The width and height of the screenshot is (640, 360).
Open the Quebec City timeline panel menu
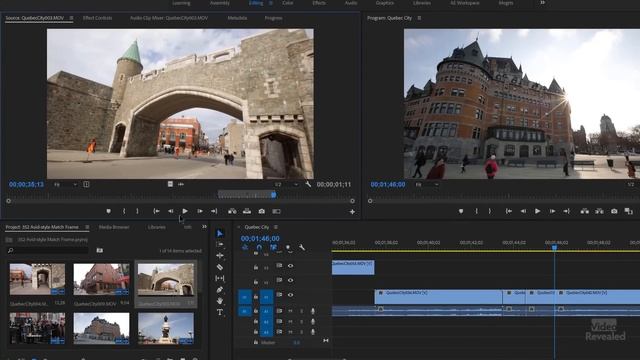(x=276, y=227)
